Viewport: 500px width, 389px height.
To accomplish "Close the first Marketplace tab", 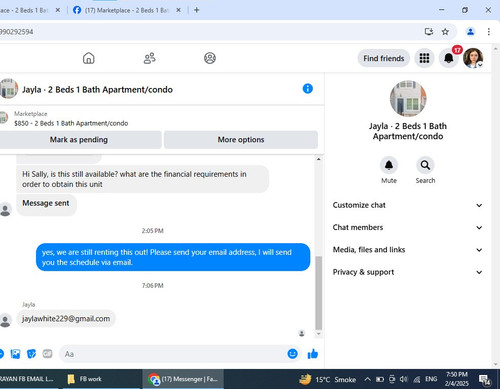I will pyautogui.click(x=58, y=10).
